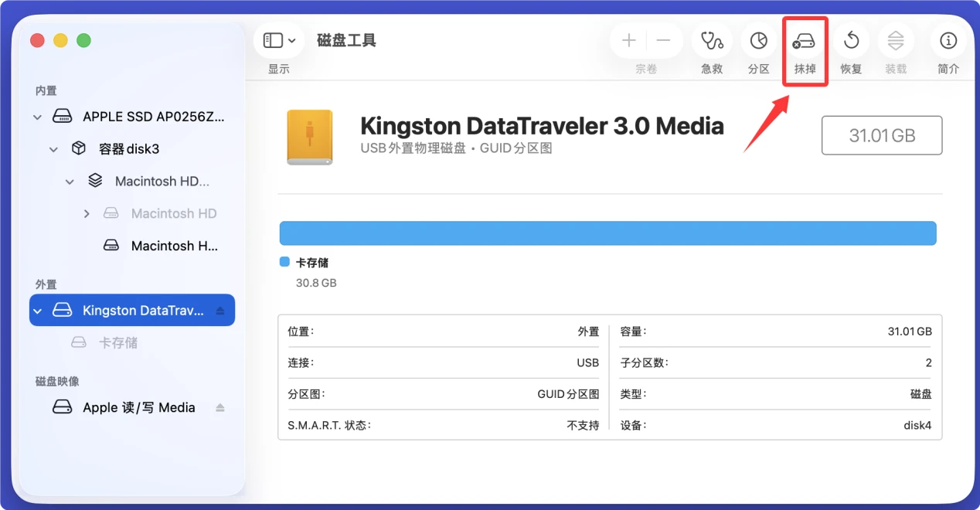Click the GUID分区图 table value
Image resolution: width=980 pixels, height=510 pixels.
coord(568,394)
